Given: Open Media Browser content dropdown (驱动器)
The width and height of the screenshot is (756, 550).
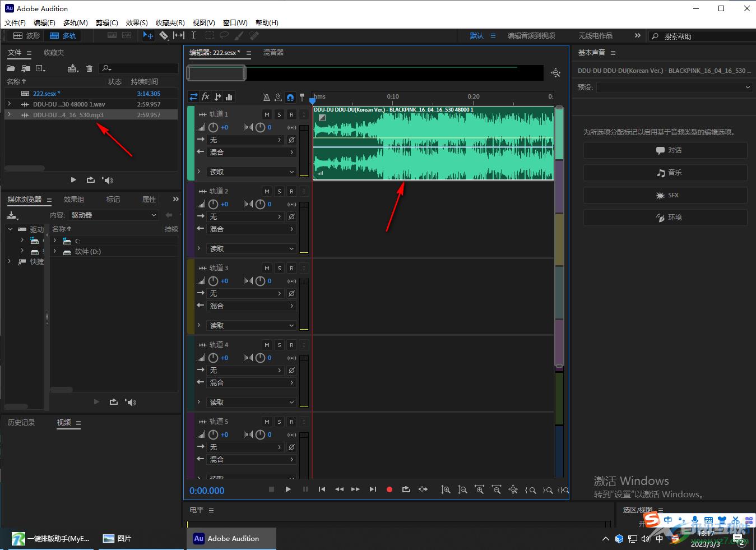Looking at the screenshot, I should click(114, 215).
